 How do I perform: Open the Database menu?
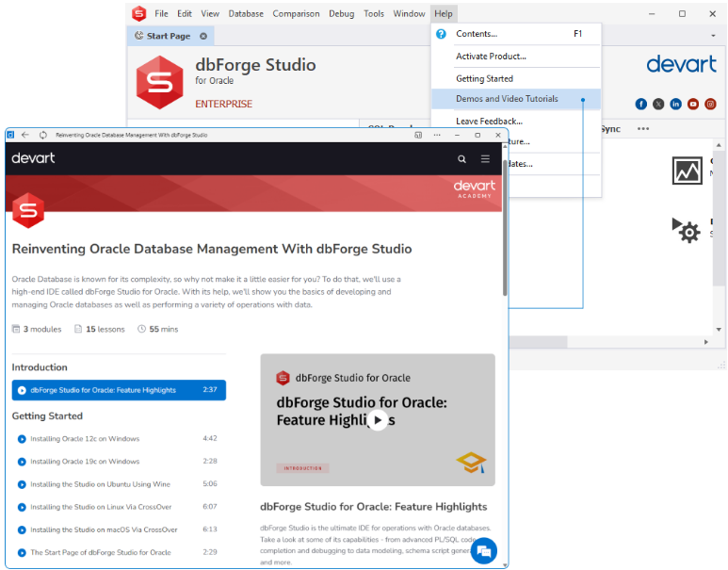pyautogui.click(x=246, y=14)
